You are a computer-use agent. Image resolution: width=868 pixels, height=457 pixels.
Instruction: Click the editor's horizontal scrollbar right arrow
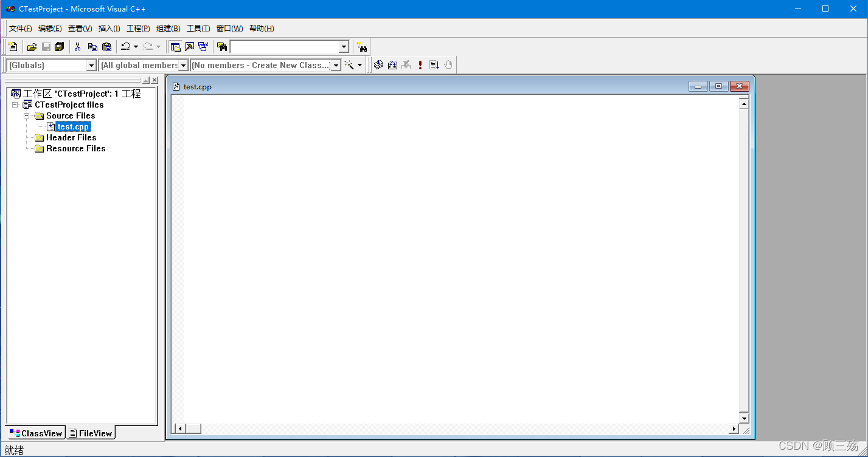tap(733, 428)
